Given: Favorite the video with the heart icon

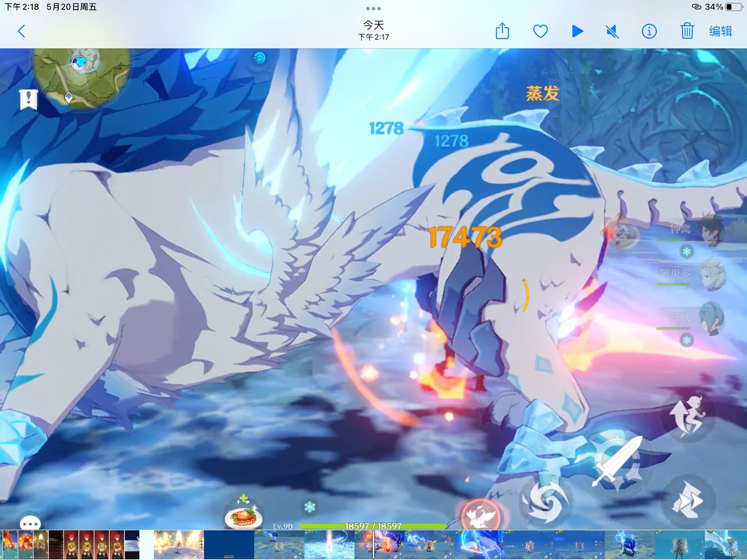Looking at the screenshot, I should [x=540, y=31].
